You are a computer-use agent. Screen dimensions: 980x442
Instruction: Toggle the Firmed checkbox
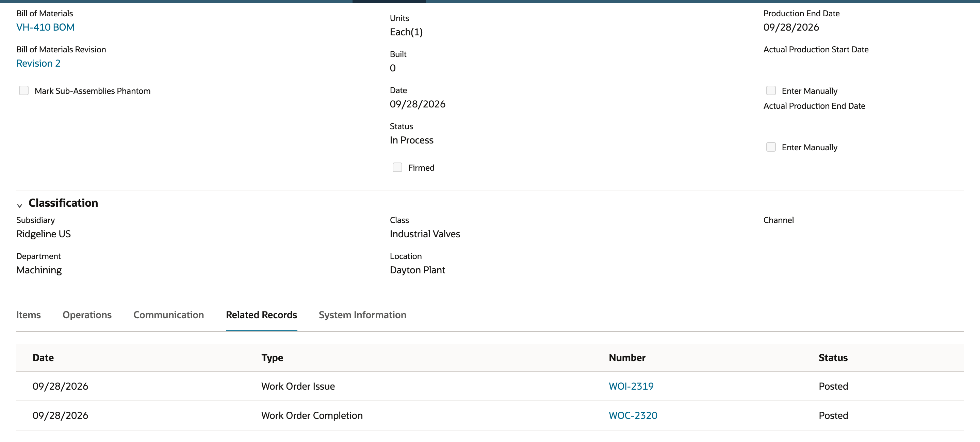397,167
